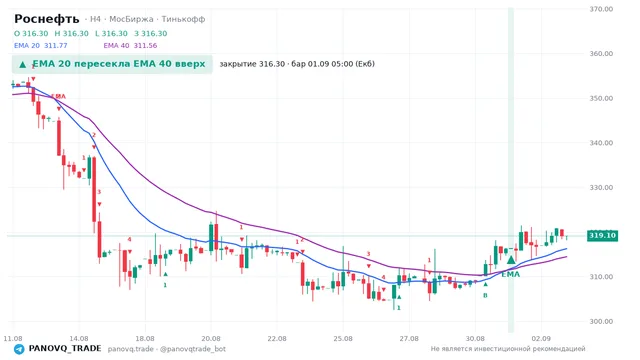Click the O 316.30 open value
Viewport: 640px width, 360px height.
tap(31, 33)
